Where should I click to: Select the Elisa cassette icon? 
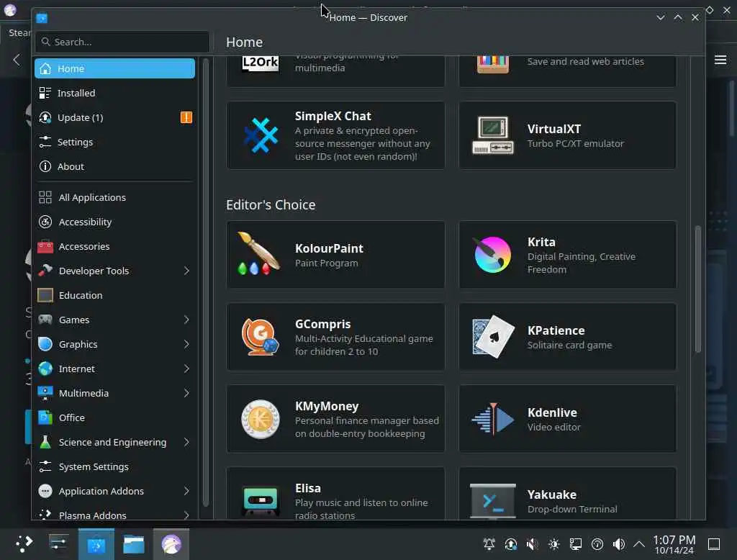click(260, 500)
